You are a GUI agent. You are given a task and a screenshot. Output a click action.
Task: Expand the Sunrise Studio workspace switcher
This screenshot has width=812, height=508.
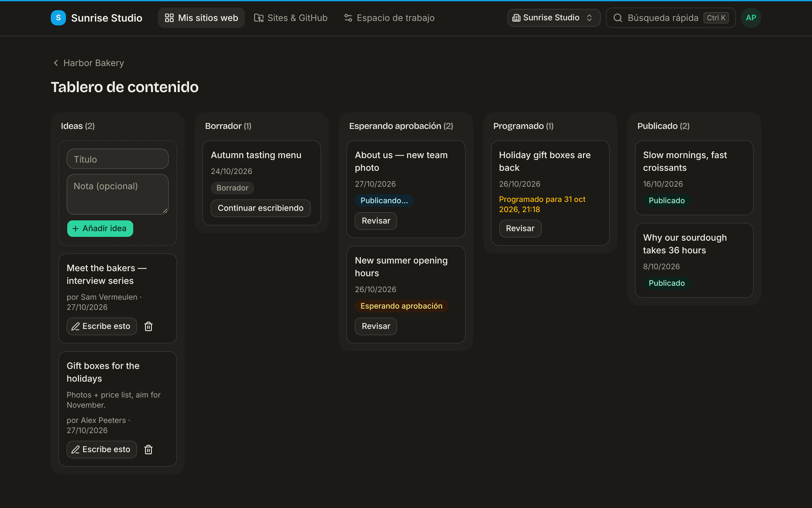[553, 18]
